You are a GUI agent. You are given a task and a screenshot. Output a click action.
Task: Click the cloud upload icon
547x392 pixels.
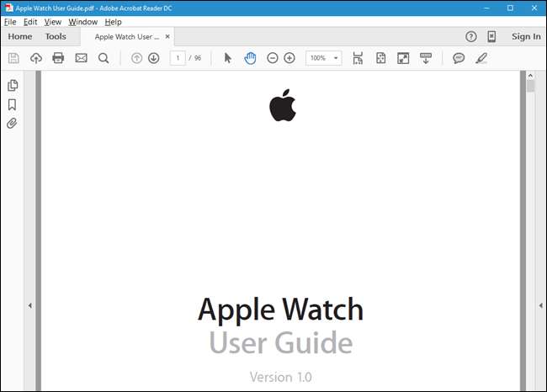(x=36, y=58)
